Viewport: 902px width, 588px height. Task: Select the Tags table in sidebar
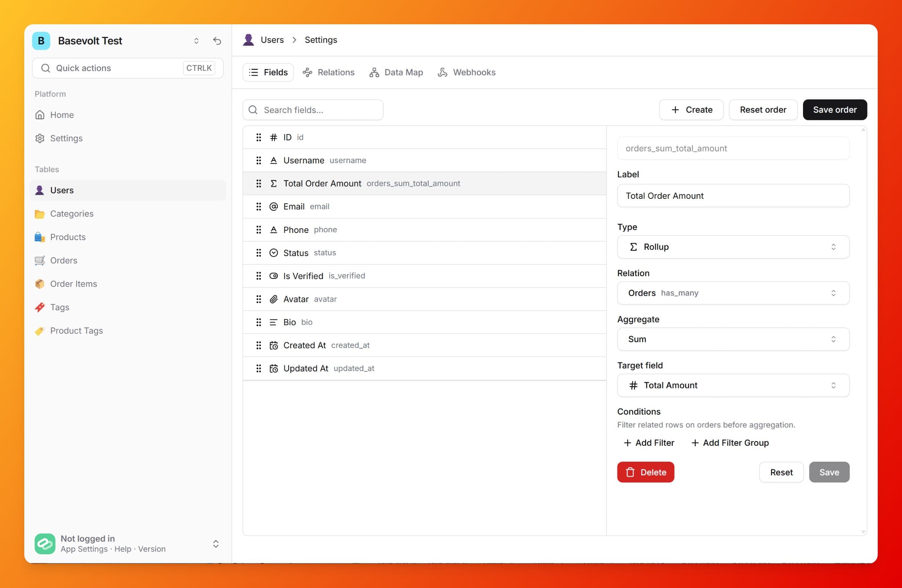(x=60, y=307)
